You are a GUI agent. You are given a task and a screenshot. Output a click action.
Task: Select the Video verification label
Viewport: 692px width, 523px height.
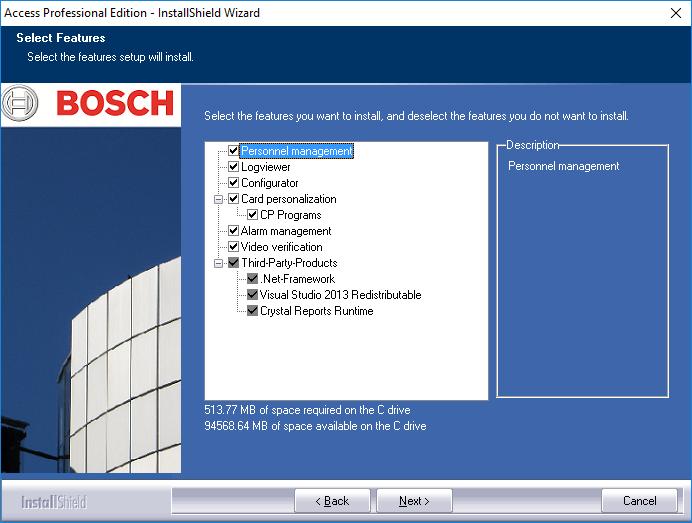[x=282, y=247]
